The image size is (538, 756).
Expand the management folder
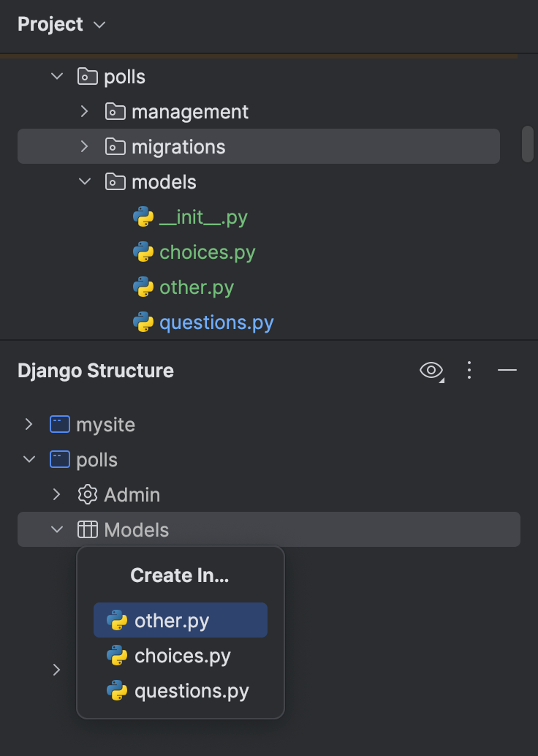point(84,111)
